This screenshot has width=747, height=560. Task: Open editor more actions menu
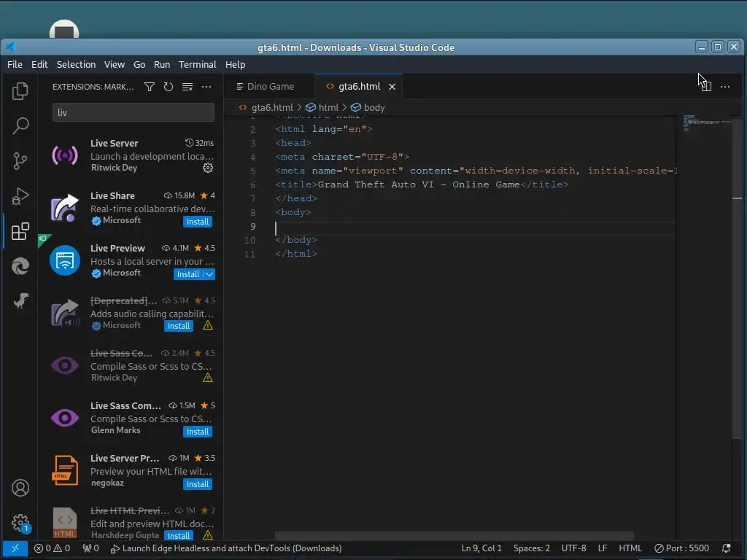pos(725,86)
